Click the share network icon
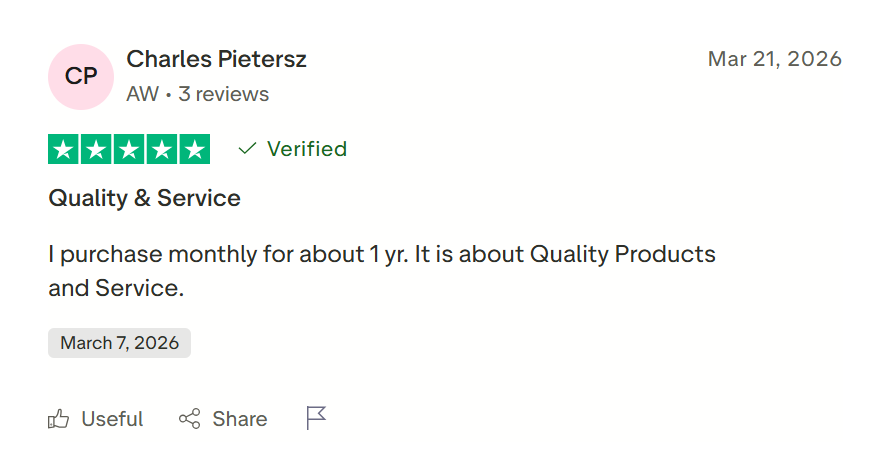This screenshot has width=894, height=457. coord(189,419)
